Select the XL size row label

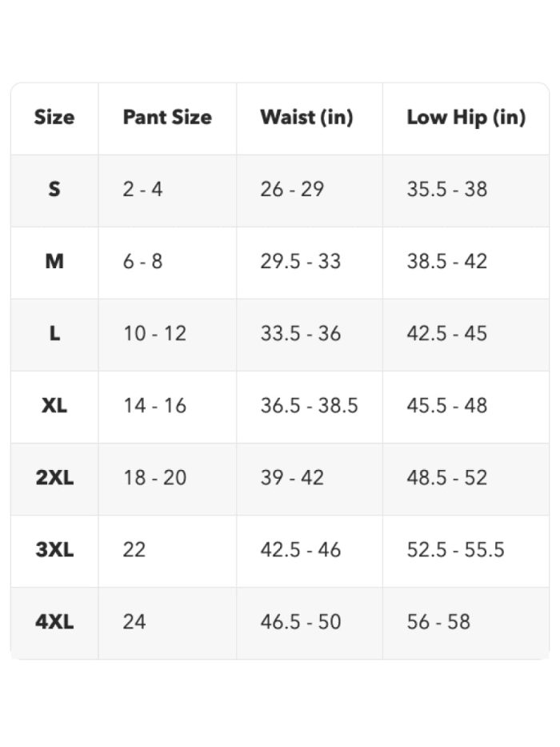click(54, 405)
